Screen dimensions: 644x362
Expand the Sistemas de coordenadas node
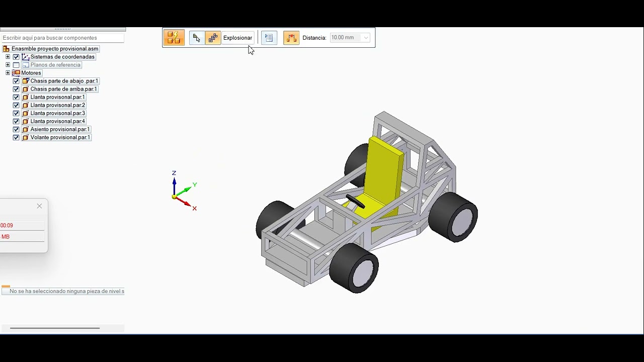pyautogui.click(x=8, y=57)
